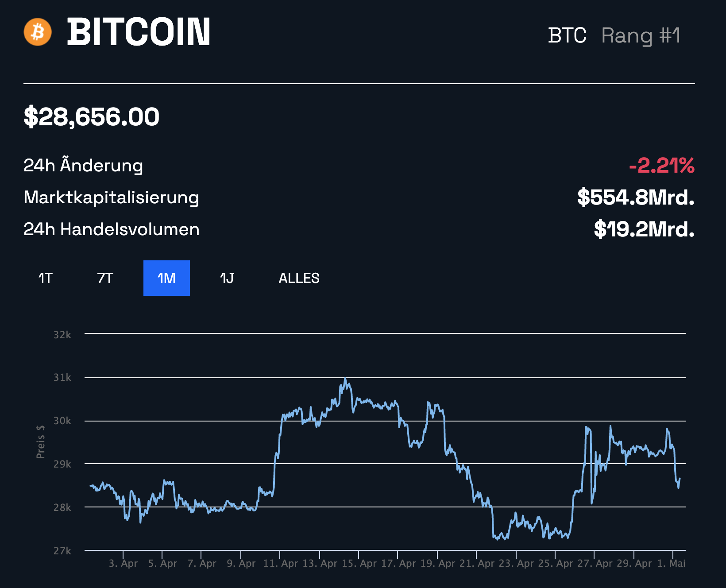Click the red -2.21% change value
Image resolution: width=726 pixels, height=588 pixels.
[661, 166]
